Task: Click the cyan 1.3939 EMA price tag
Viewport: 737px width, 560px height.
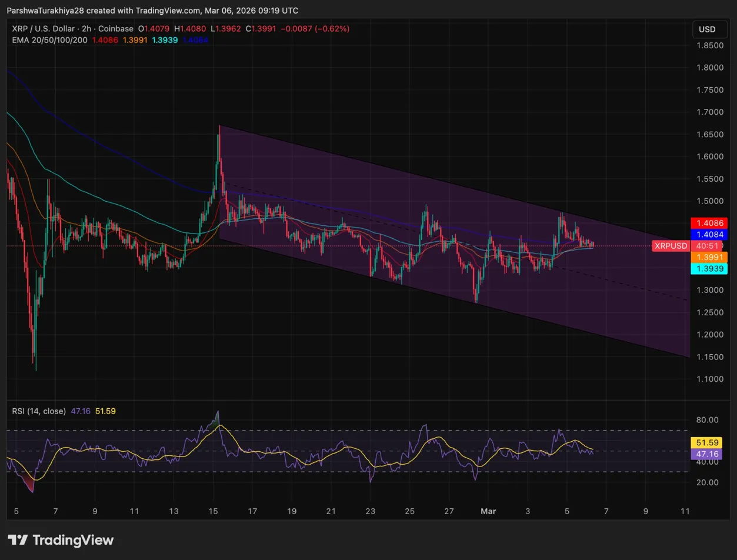Action: 709,268
